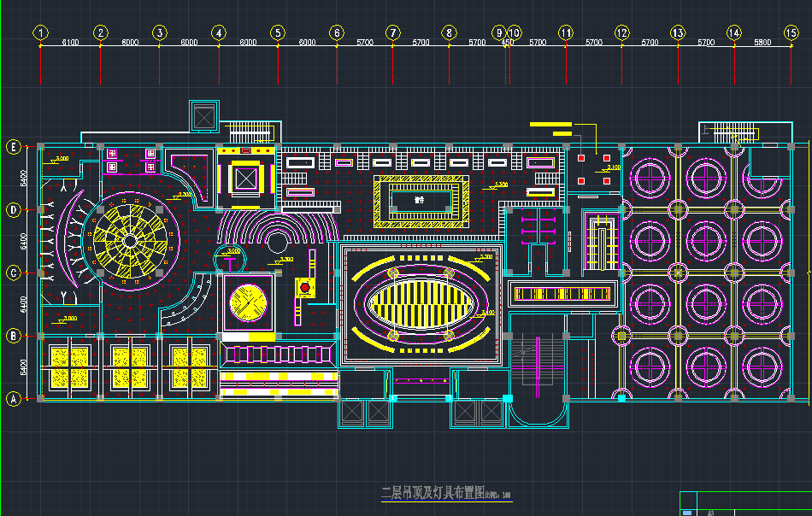
Task: Select the row axis bubble labeled A
Action: coord(14,398)
